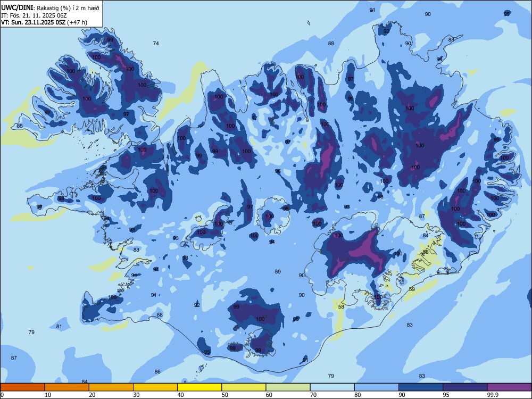Click the legend scale label 50
This screenshot has height=399, width=532.
[225, 395]
